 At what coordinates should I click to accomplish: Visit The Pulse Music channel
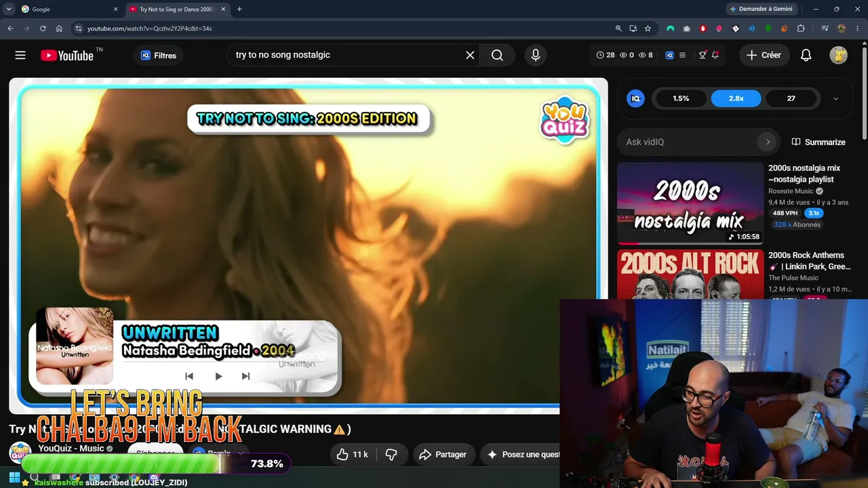(x=793, y=278)
